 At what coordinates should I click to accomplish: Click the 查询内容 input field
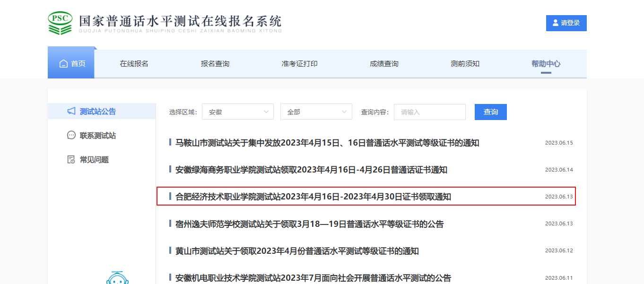point(430,112)
